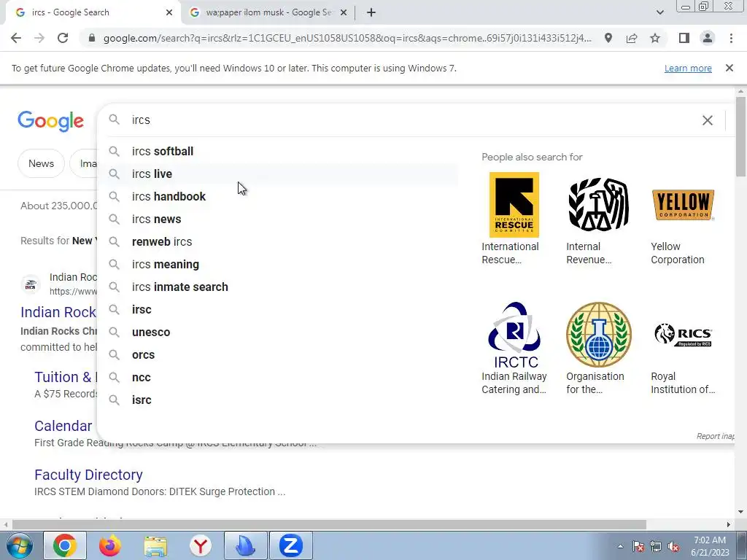Open Internal Revenue Service logo
The image size is (747, 560).
(x=599, y=205)
